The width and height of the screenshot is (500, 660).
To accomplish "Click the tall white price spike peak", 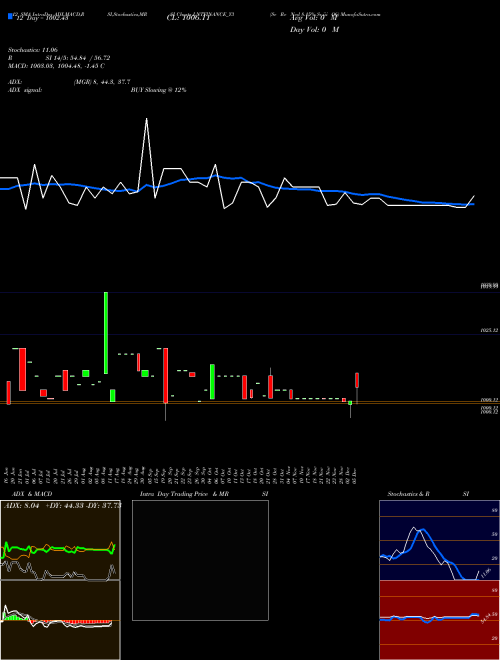I will (146, 120).
